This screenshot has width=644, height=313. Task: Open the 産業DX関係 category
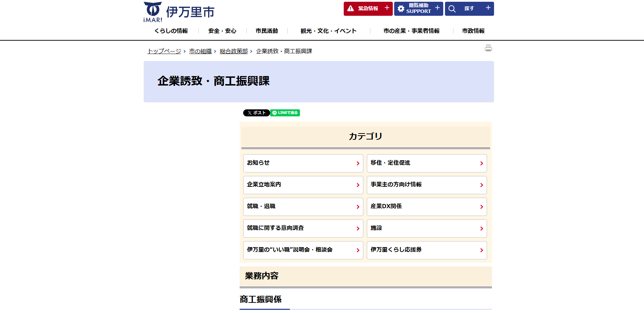pos(427,207)
